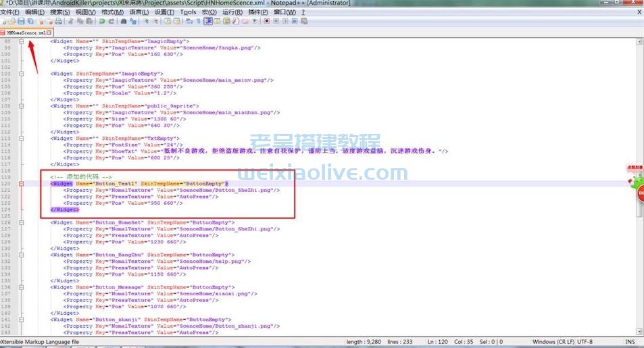Click the Redo toolbar icon

click(111, 22)
